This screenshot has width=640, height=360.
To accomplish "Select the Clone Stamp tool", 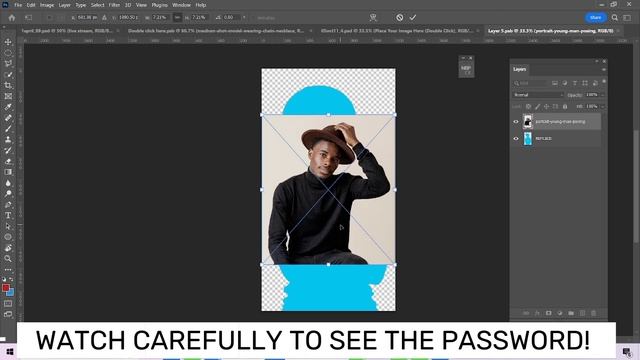I will coord(8,140).
